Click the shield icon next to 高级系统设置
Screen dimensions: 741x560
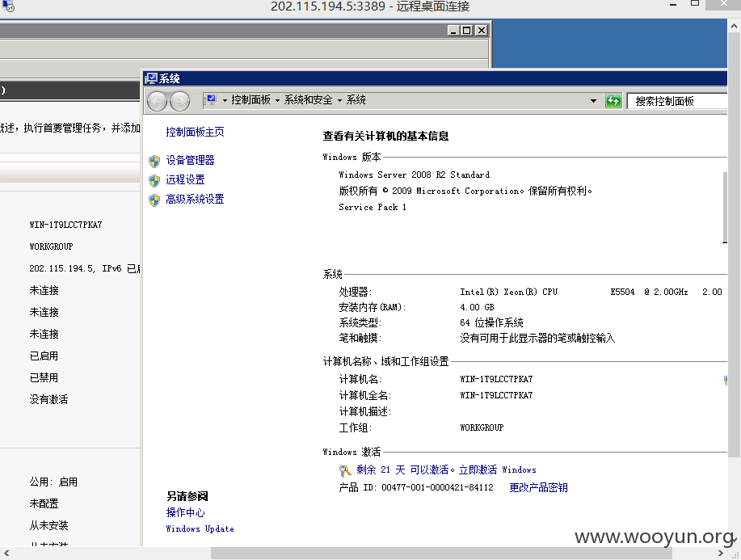pyautogui.click(x=154, y=200)
